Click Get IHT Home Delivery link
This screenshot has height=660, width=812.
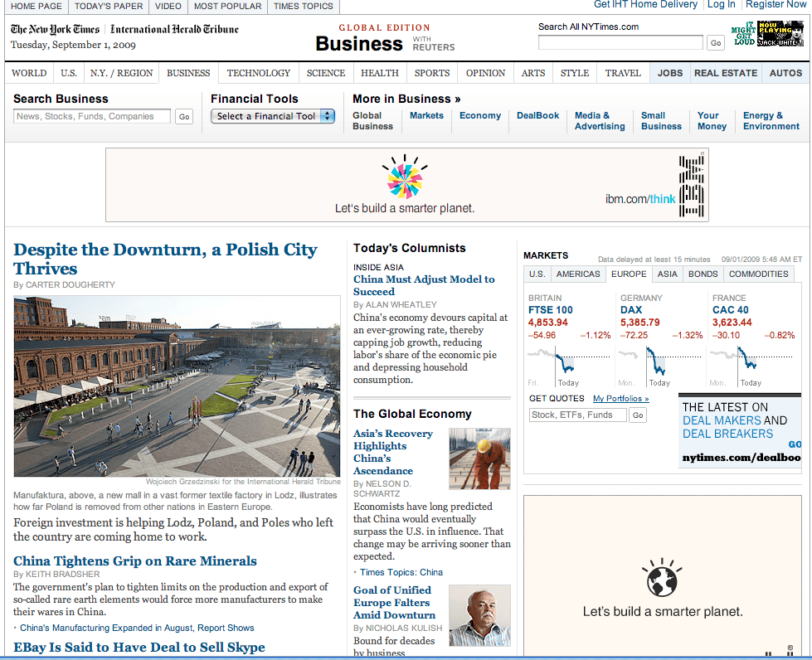click(645, 5)
